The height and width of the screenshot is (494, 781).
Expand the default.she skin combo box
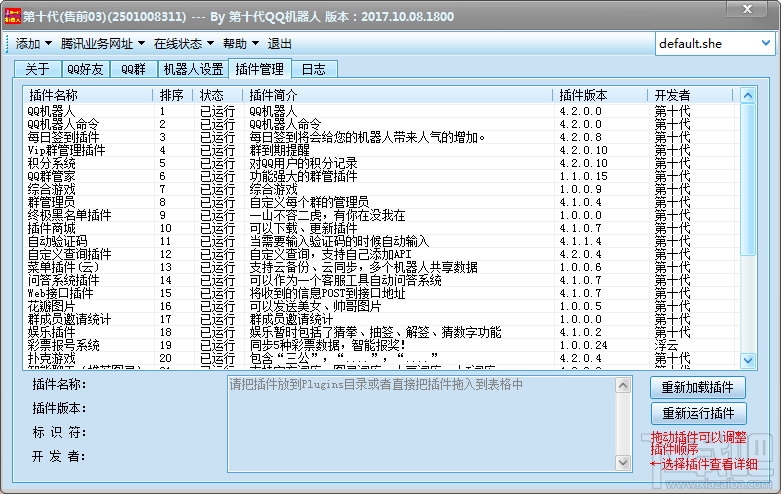[x=766, y=43]
